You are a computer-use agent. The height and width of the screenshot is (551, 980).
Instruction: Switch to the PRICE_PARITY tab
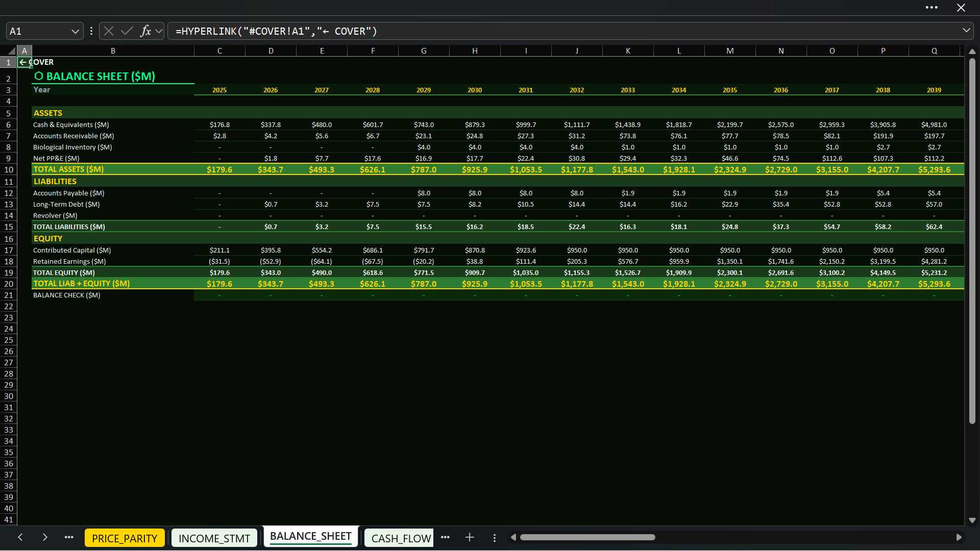pos(125,538)
